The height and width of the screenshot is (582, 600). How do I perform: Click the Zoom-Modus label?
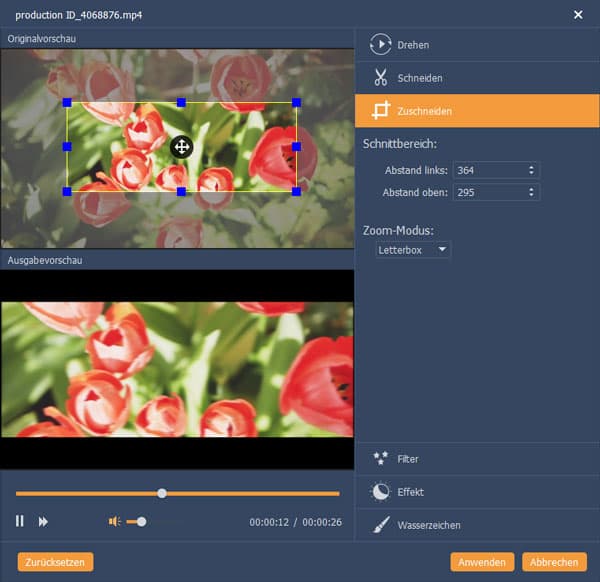pos(398,230)
